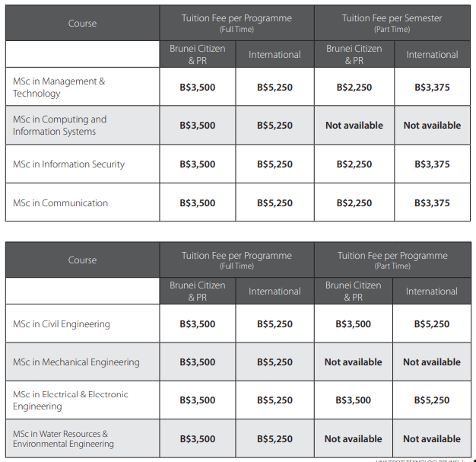Select the full-time B$5,250 fee for Civil Engineering
The width and height of the screenshot is (476, 462).
point(274,324)
